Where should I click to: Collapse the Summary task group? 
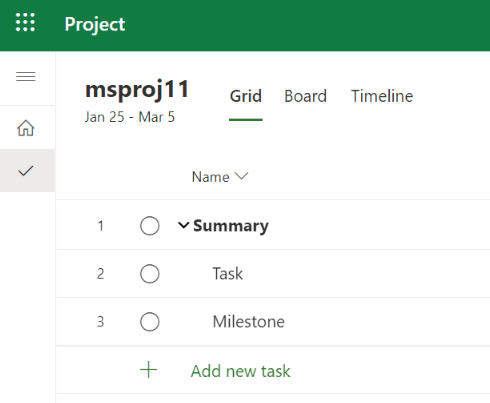pyautogui.click(x=184, y=226)
